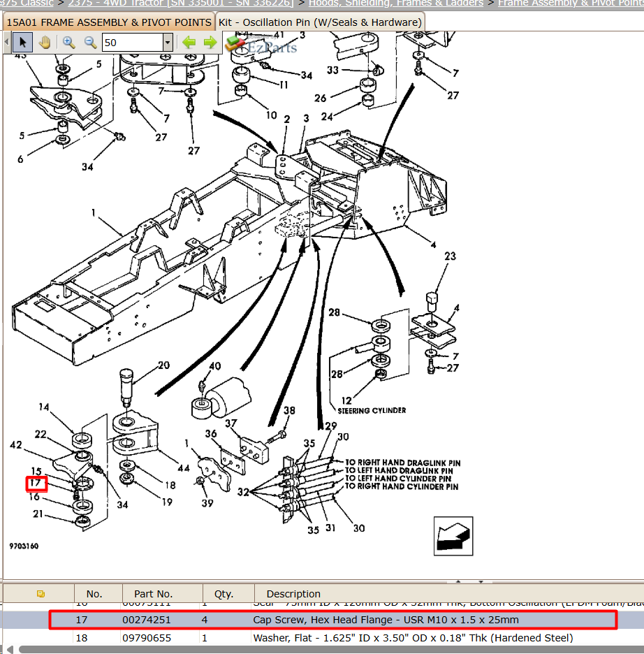Zoom out with the minus magnifier
Viewport: 644px width, 654px height.
pos(90,43)
